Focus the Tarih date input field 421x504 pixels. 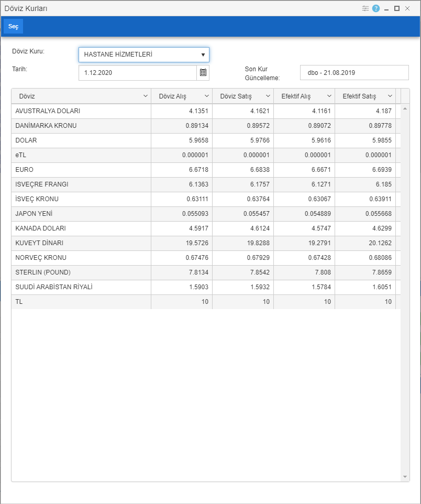pyautogui.click(x=138, y=73)
